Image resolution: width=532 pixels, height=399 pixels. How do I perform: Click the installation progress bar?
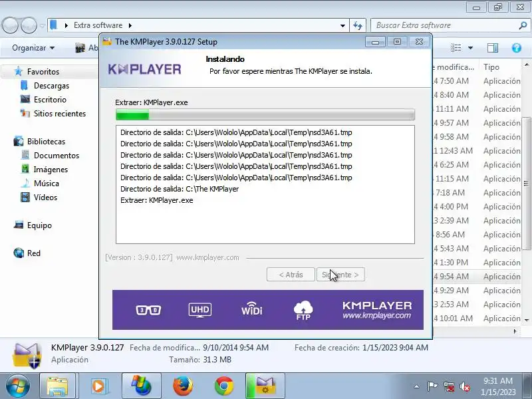pyautogui.click(x=265, y=115)
